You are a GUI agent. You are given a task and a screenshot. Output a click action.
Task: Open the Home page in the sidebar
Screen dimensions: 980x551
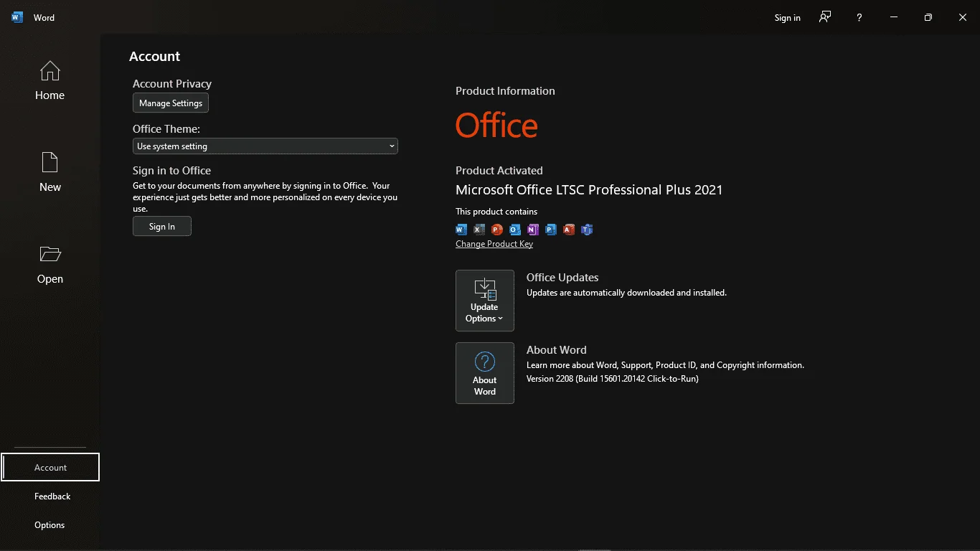(x=50, y=80)
